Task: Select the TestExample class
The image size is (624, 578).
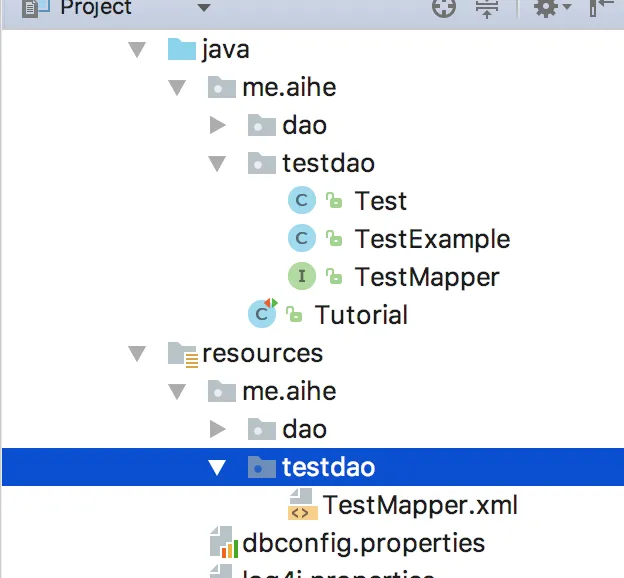Action: coord(432,239)
